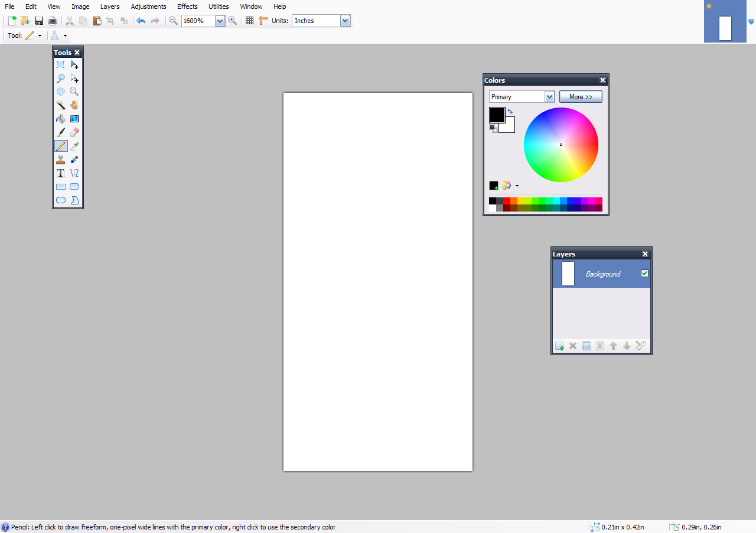Select the Background layer row

[602, 274]
